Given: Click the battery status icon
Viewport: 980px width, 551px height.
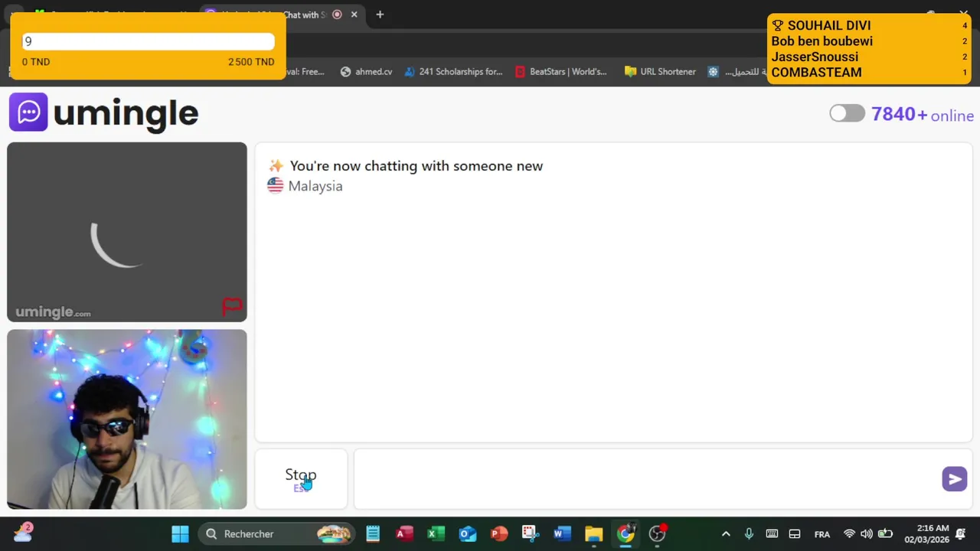Looking at the screenshot, I should tap(885, 533).
